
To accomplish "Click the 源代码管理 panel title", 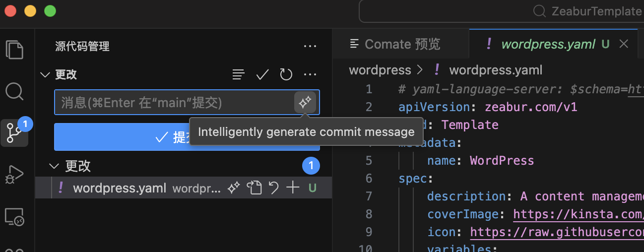I will [82, 47].
